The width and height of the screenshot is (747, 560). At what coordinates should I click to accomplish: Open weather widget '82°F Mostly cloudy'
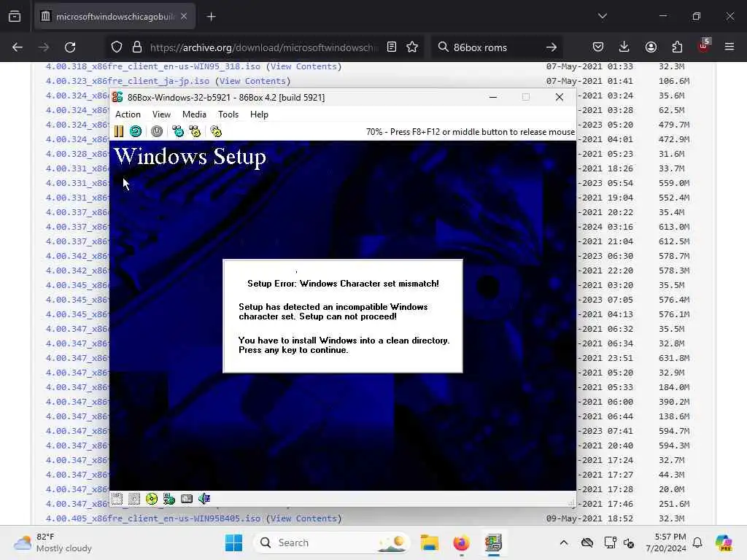(x=53, y=542)
